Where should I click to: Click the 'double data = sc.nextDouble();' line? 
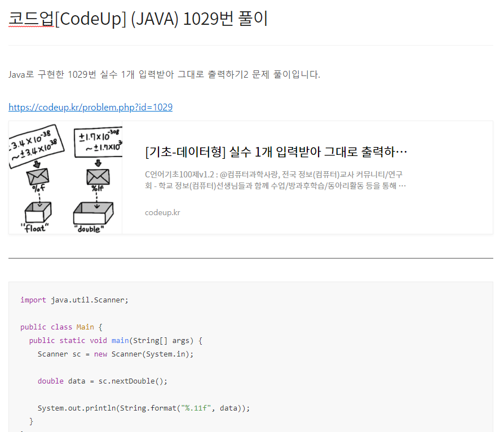[103, 381]
